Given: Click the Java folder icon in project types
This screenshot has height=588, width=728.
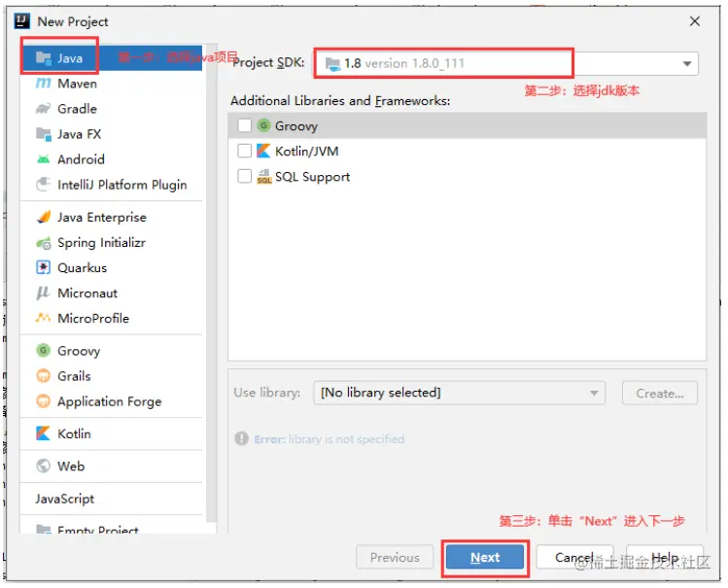Looking at the screenshot, I should [x=43, y=58].
